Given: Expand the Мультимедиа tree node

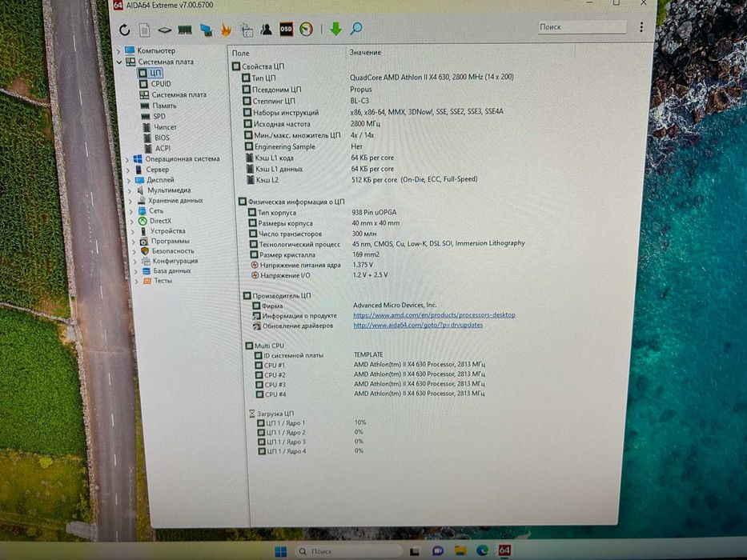Looking at the screenshot, I should (x=130, y=190).
